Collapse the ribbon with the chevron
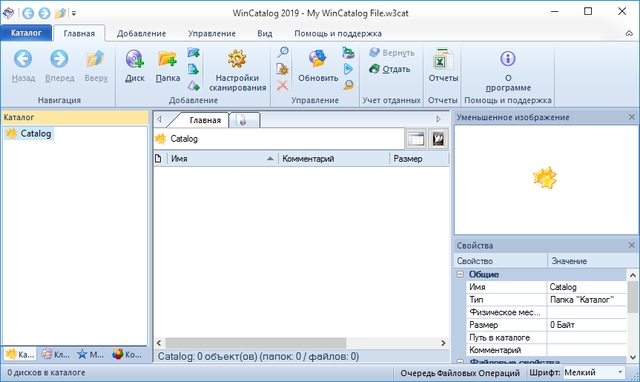Screen dimensions: 640x382 coord(629,33)
